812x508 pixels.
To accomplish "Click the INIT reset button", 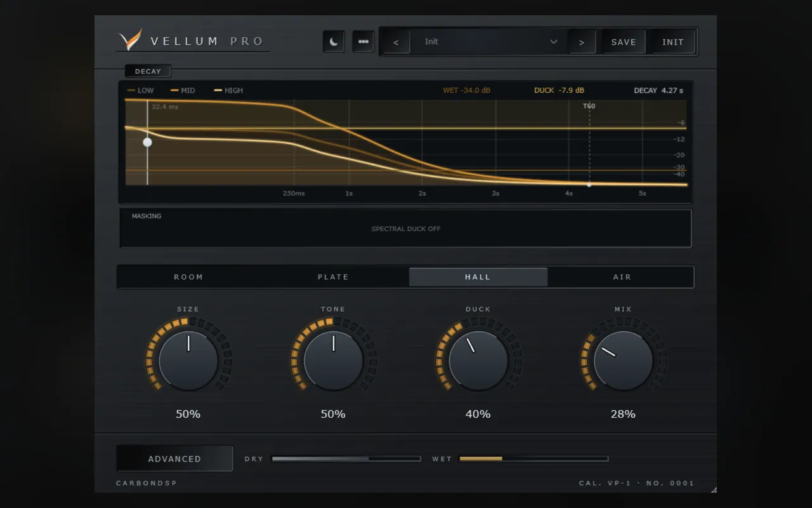I will (x=673, y=42).
